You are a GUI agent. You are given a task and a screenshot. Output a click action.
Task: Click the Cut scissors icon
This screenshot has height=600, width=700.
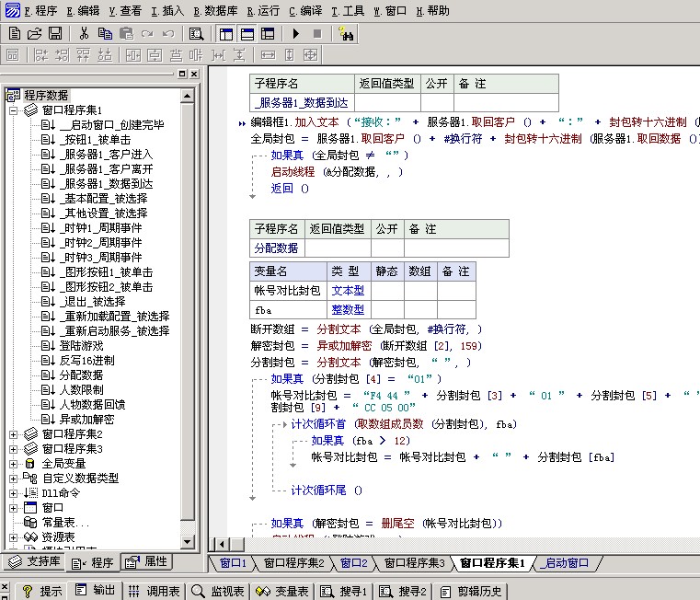tap(84, 33)
